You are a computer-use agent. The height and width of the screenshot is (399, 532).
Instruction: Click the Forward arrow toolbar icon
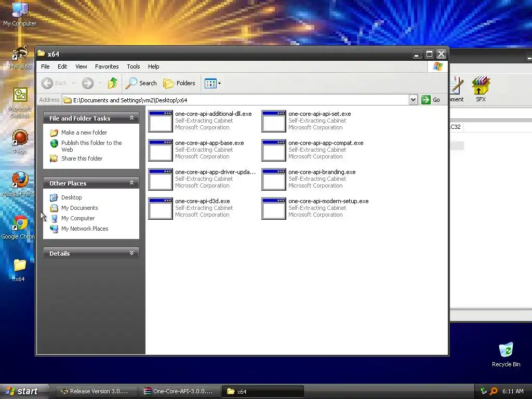tap(88, 83)
